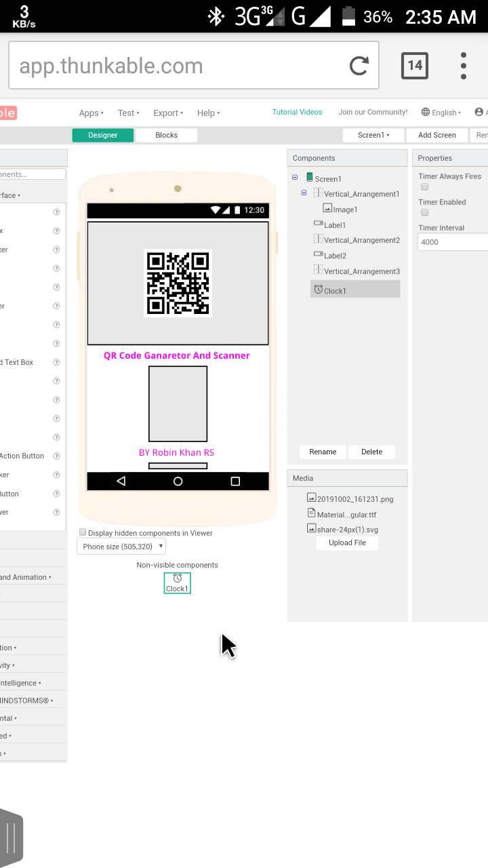
Task: Click the back triangle in the phone preview
Action: 121,481
